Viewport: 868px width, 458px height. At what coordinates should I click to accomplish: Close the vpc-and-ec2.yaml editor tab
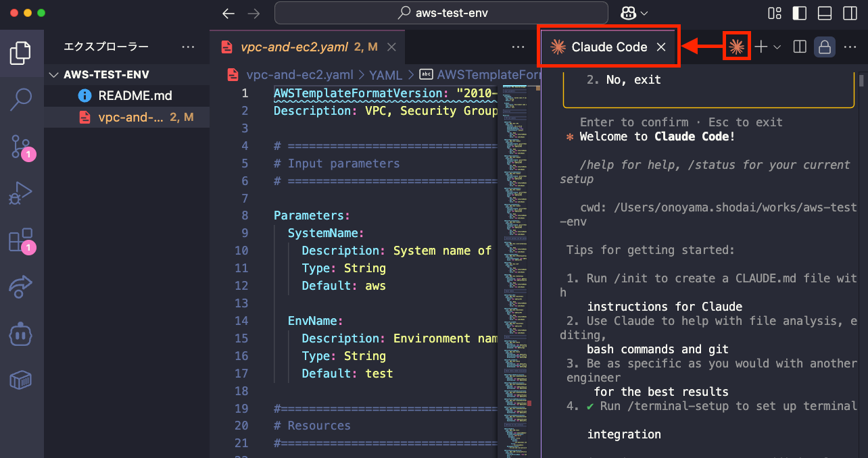point(391,47)
